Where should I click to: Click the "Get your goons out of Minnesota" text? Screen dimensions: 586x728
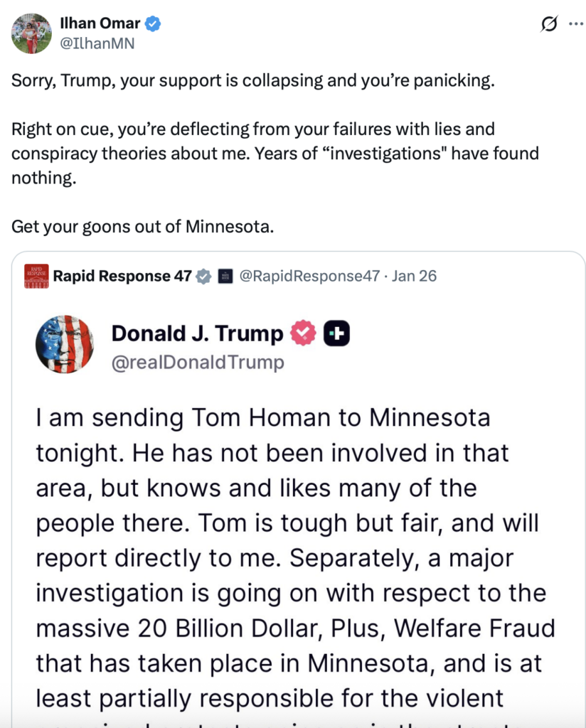pos(142,227)
